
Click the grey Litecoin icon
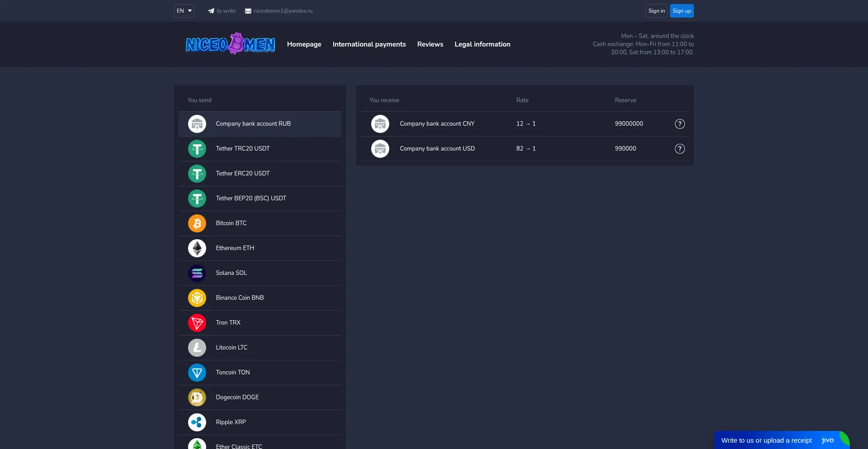(x=197, y=348)
